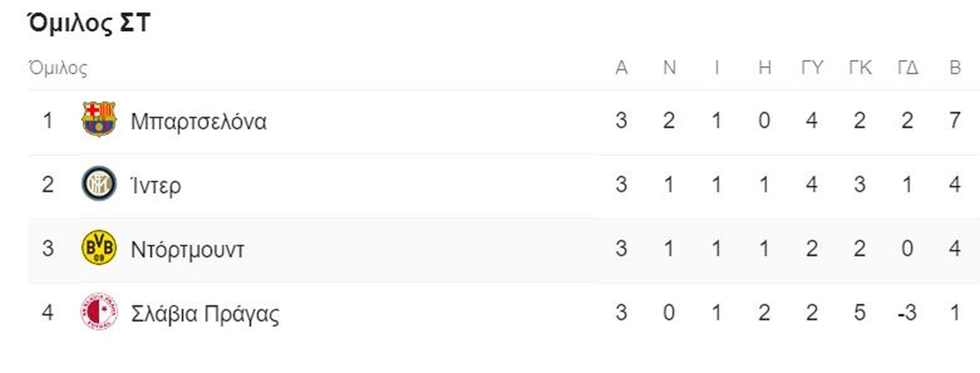The image size is (980, 373).
Task: Click the Όμιλος column header
Action: [58, 68]
